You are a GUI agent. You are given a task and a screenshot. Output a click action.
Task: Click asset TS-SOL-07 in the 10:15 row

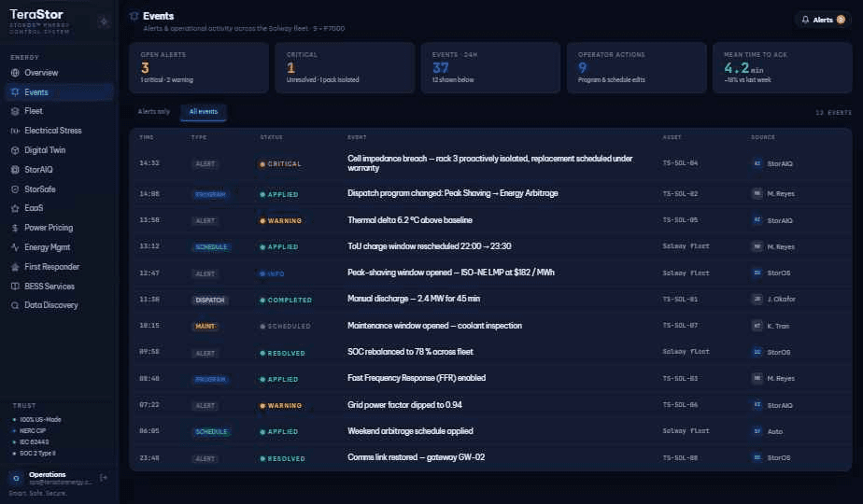[680, 325]
